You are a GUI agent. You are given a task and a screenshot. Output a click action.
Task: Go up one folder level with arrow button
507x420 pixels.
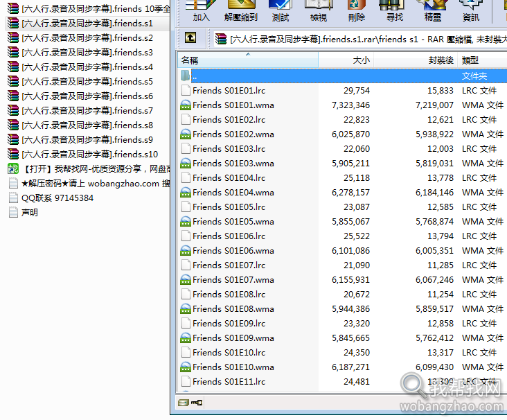190,38
